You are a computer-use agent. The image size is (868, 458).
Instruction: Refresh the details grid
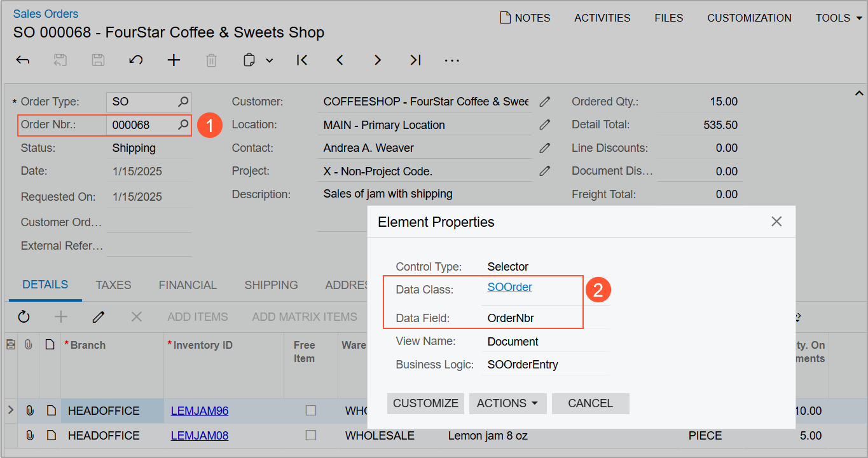24,316
